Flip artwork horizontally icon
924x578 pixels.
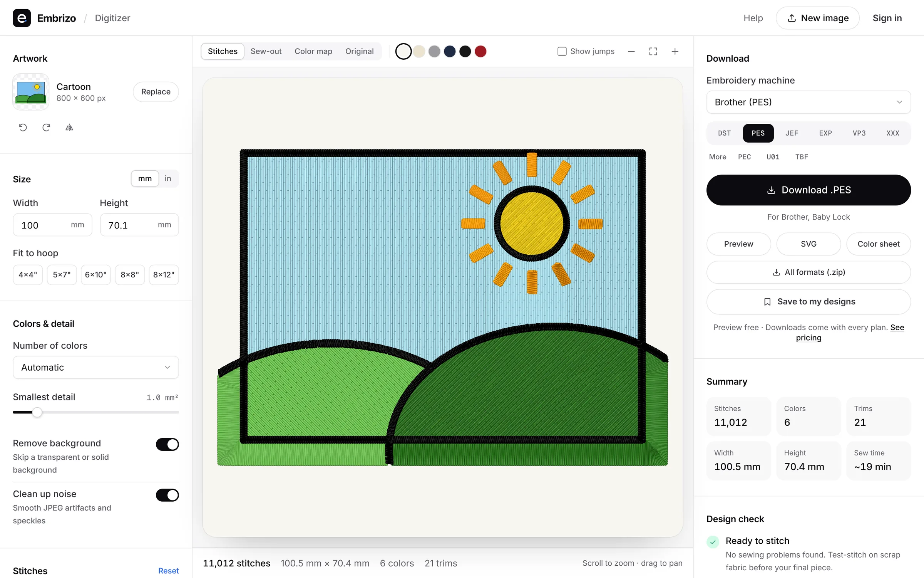pyautogui.click(x=69, y=128)
